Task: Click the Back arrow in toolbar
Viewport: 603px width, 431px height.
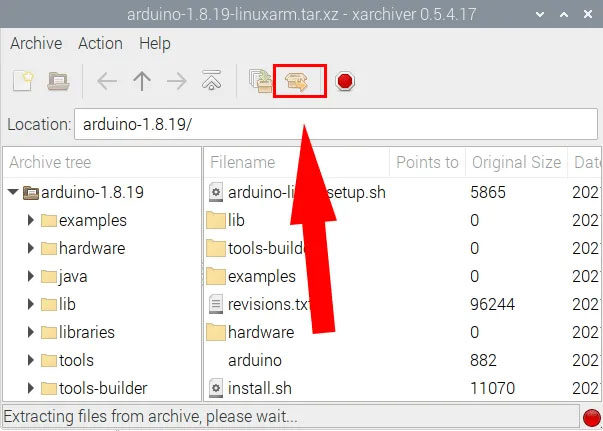Action: 107,81
